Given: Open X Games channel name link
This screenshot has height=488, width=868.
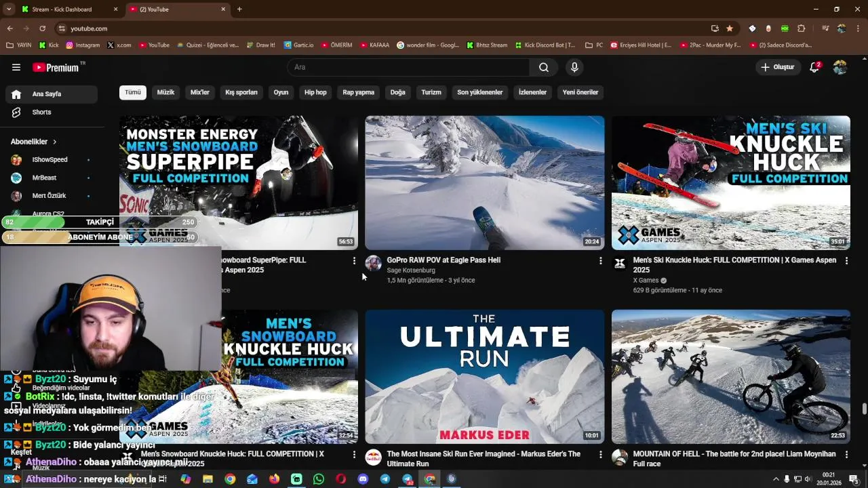Looking at the screenshot, I should (646, 281).
